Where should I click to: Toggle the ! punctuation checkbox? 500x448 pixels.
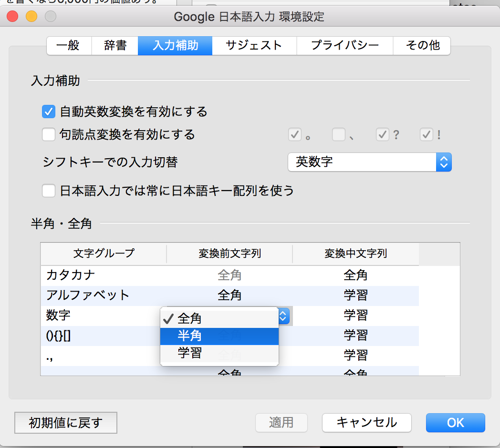427,134
